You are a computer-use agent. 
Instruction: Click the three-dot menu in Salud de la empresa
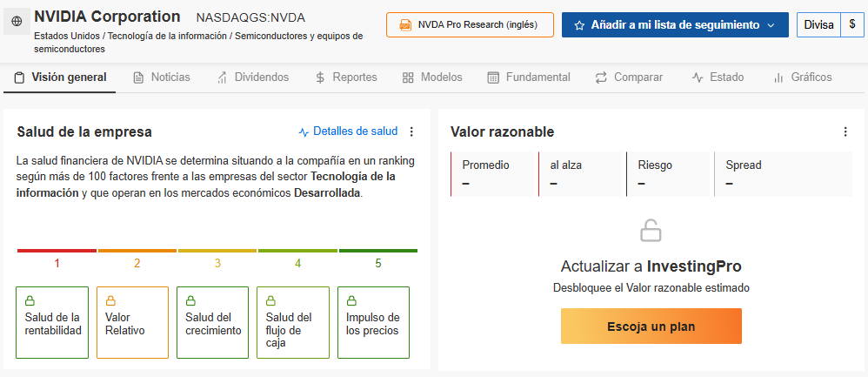tap(411, 132)
